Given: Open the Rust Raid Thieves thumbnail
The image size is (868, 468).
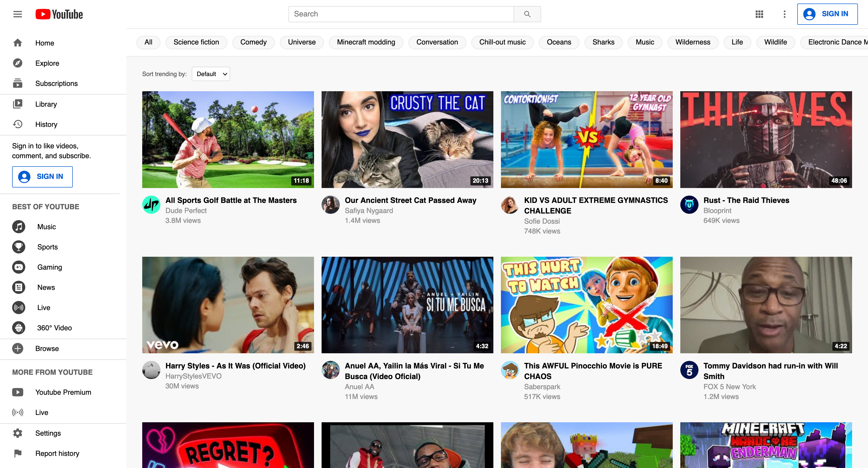Looking at the screenshot, I should 766,139.
